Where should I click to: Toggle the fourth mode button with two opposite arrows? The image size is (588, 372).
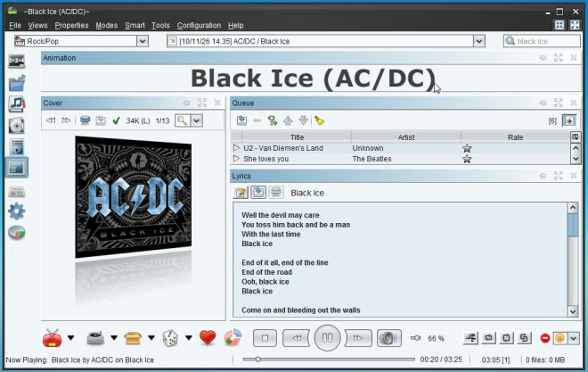pos(524,338)
